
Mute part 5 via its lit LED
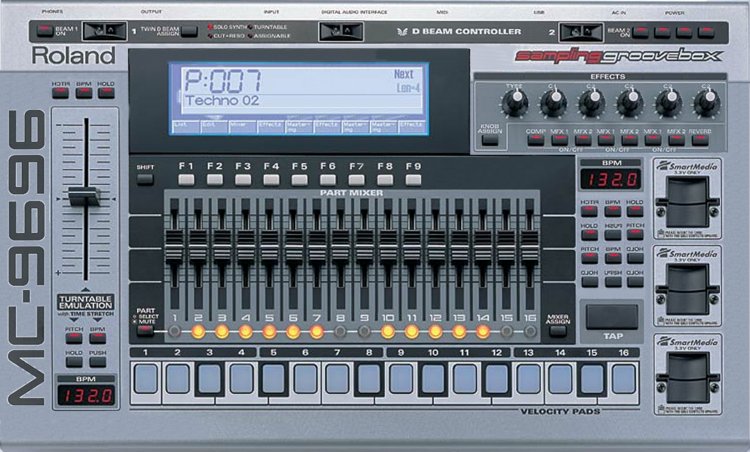[x=269, y=331]
